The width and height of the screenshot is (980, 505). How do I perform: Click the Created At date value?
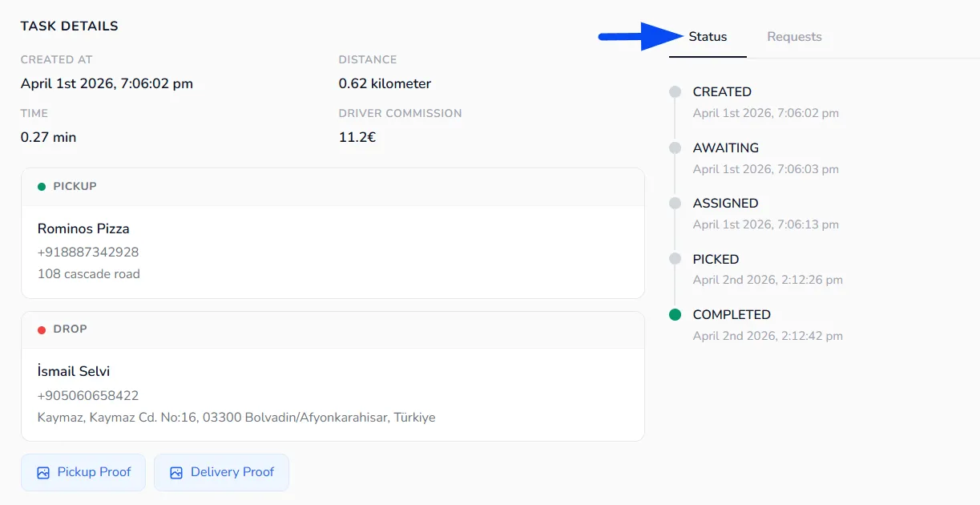pos(107,83)
